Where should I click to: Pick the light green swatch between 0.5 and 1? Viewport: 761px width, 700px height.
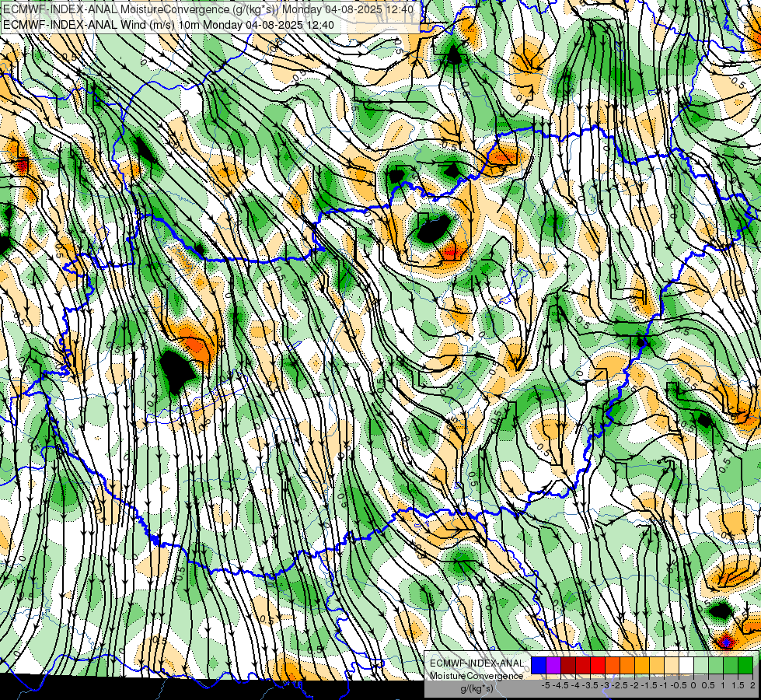pyautogui.click(x=715, y=665)
